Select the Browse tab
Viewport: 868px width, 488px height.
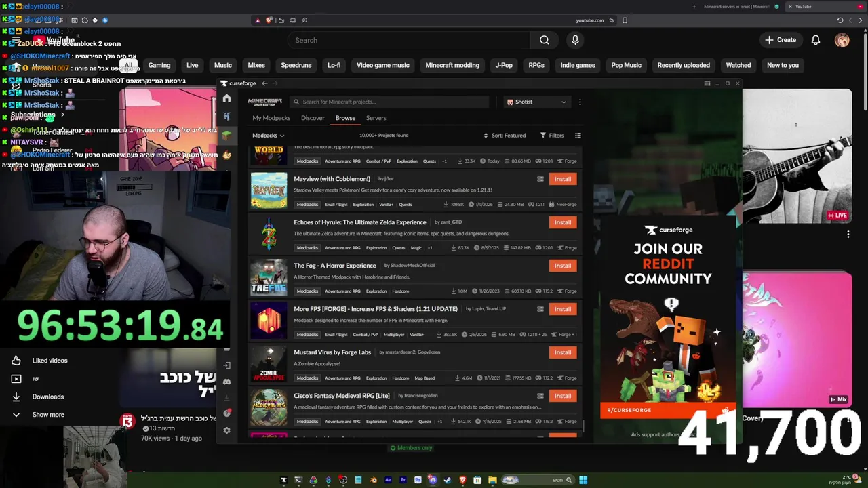[x=345, y=118]
